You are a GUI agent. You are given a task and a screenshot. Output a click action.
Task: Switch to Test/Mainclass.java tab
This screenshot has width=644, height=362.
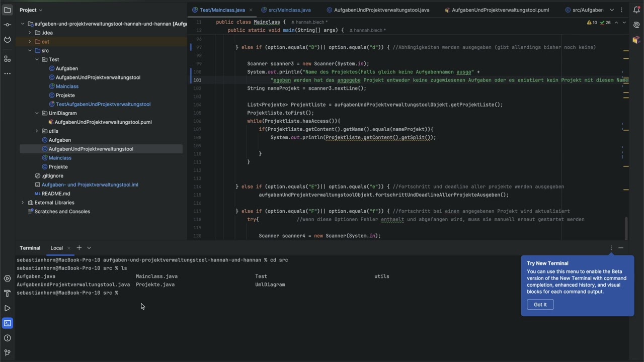point(219,10)
